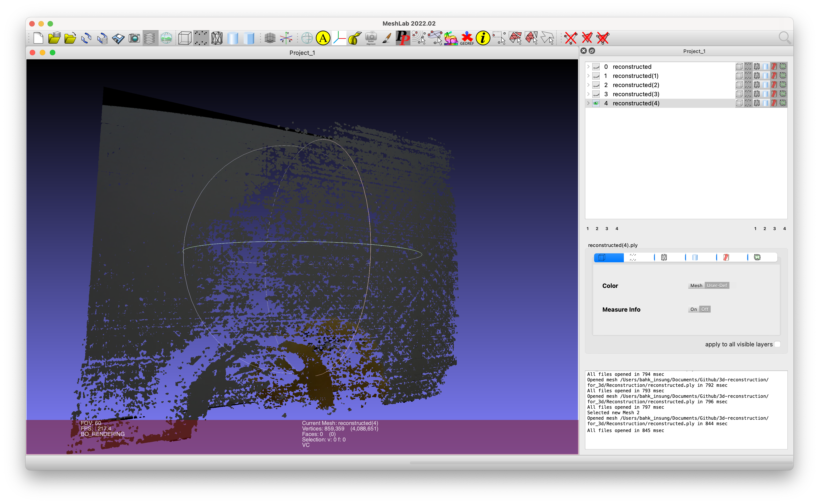The width and height of the screenshot is (819, 504).
Task: Activate the wireframe bounding box render mode
Action: click(185, 38)
